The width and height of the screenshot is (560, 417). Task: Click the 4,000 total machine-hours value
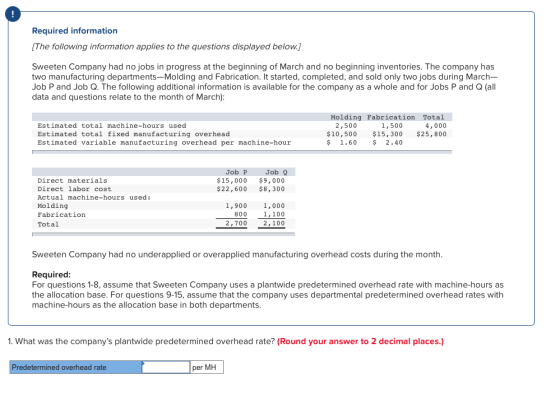(436, 126)
